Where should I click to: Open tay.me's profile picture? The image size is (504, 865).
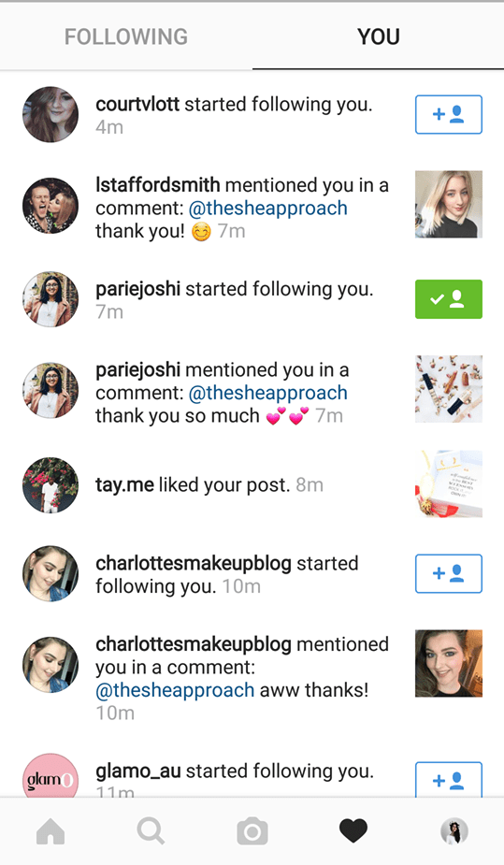(50, 485)
